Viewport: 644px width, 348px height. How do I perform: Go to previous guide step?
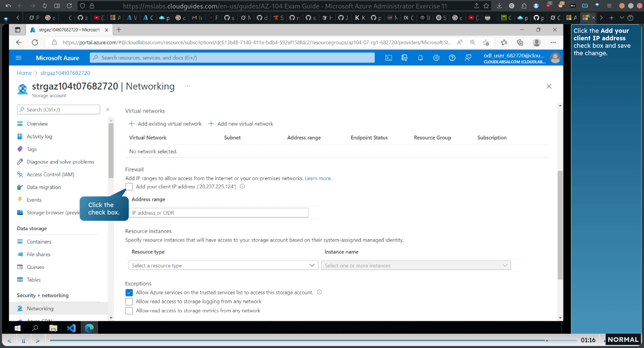(10, 341)
